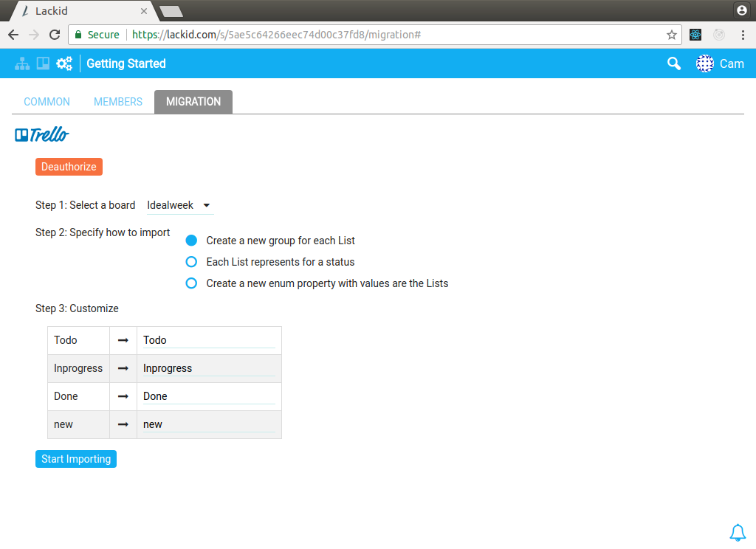Click the greyed-out extension icon
This screenshot has height=549, width=756.
(719, 35)
